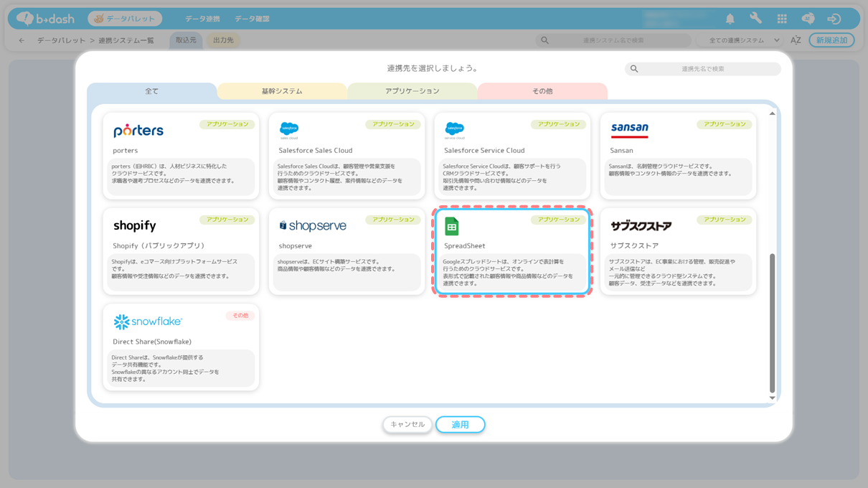Click アプリケーション tag on porters card
Viewport: 868px width, 488px height.
[227, 124]
